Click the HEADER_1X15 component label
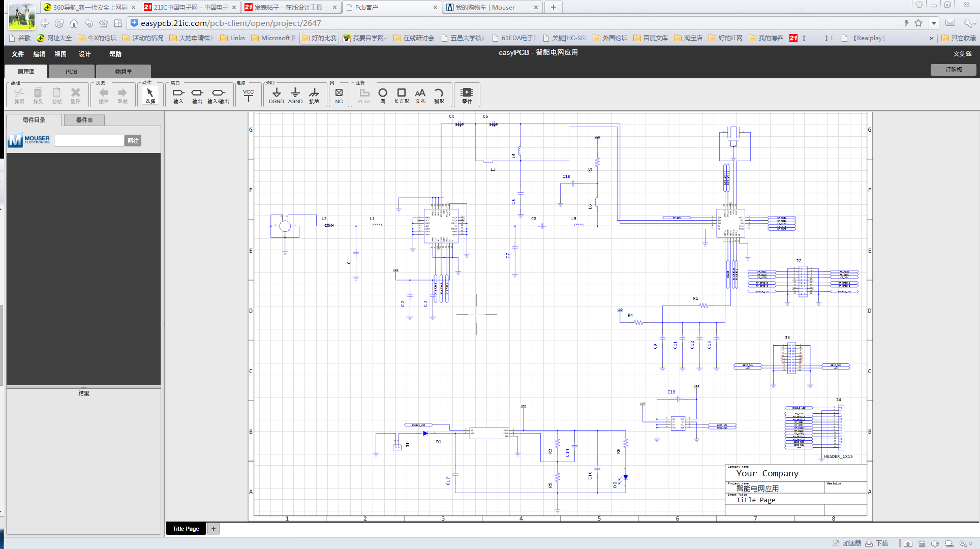Viewport: 980px width, 549px height. pyautogui.click(x=838, y=456)
